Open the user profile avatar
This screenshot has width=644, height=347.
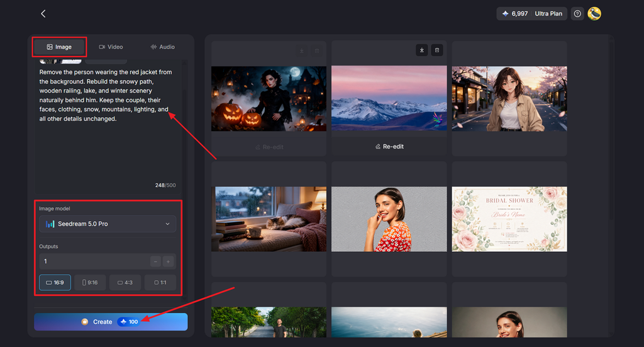point(594,14)
